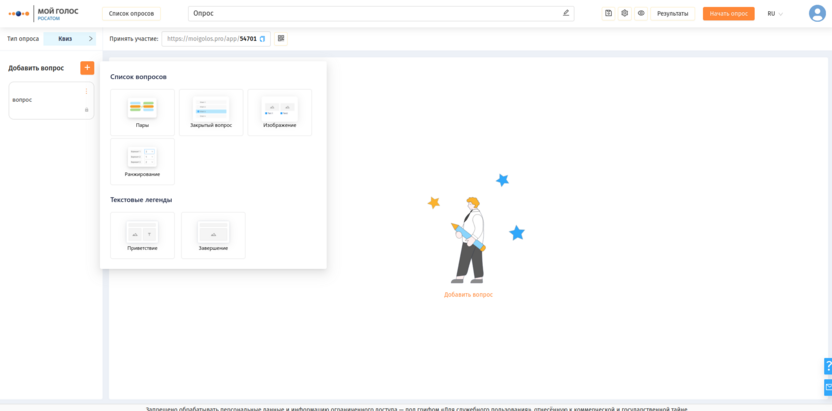Open survey settings gear icon
This screenshot has height=411, width=832.
tap(625, 13)
